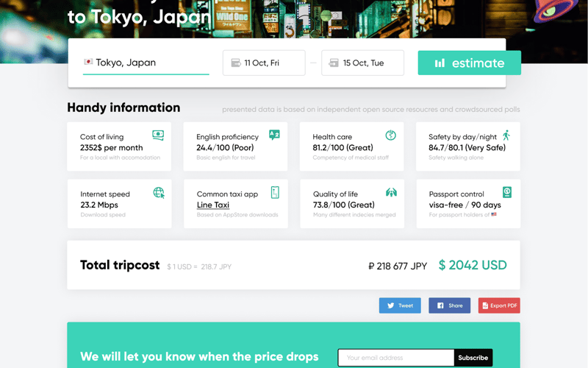Viewport: 588px width, 368px height.
Task: Click the 73.8/100 (Great) value
Action: pyautogui.click(x=344, y=205)
